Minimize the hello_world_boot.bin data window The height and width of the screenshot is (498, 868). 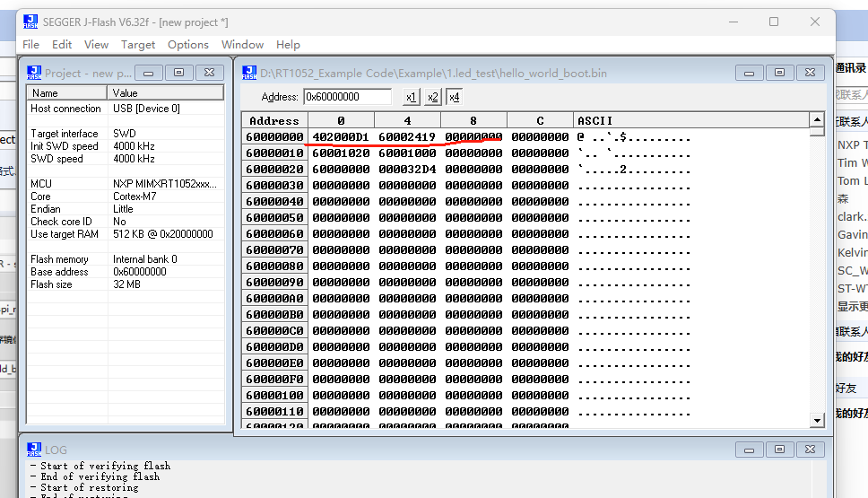tap(749, 73)
